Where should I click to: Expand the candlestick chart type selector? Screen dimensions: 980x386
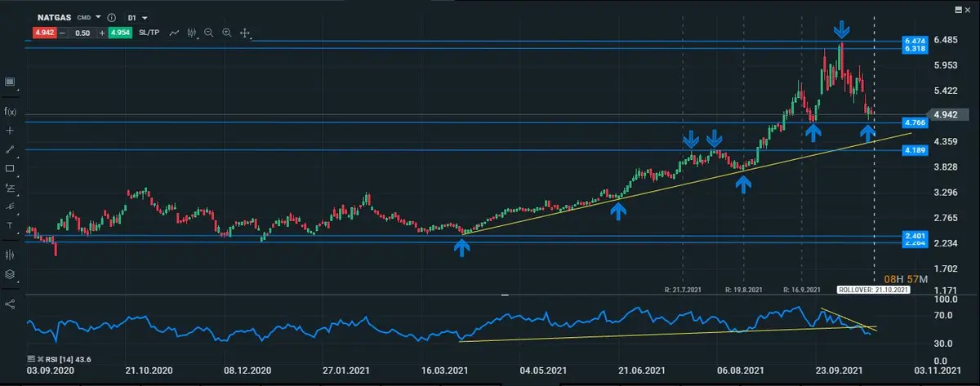(x=193, y=33)
